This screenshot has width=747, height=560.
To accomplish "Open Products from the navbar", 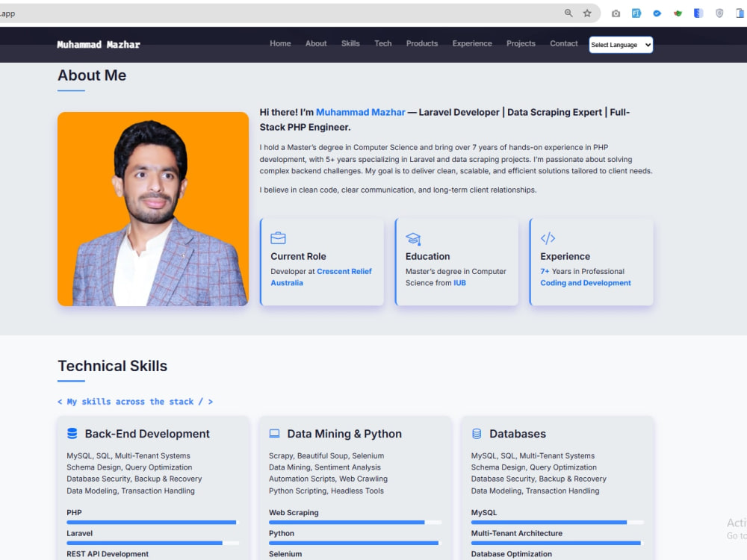I will [421, 43].
